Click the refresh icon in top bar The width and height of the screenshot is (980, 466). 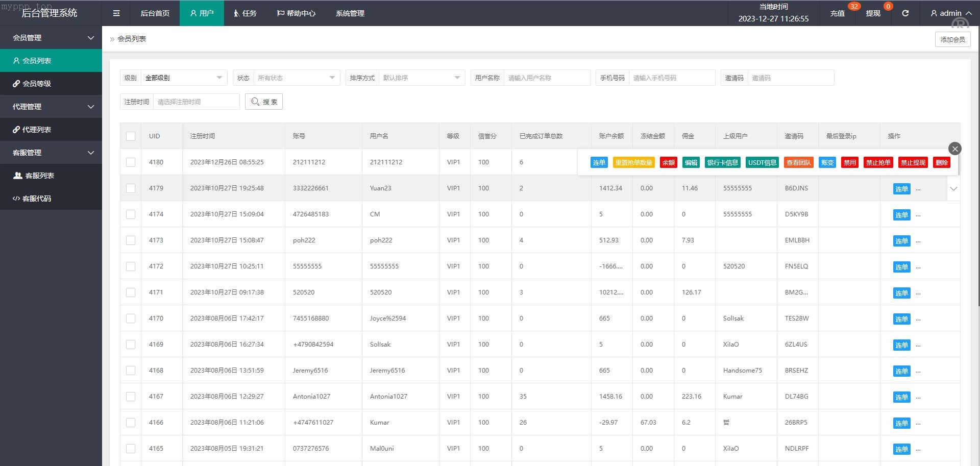905,13
